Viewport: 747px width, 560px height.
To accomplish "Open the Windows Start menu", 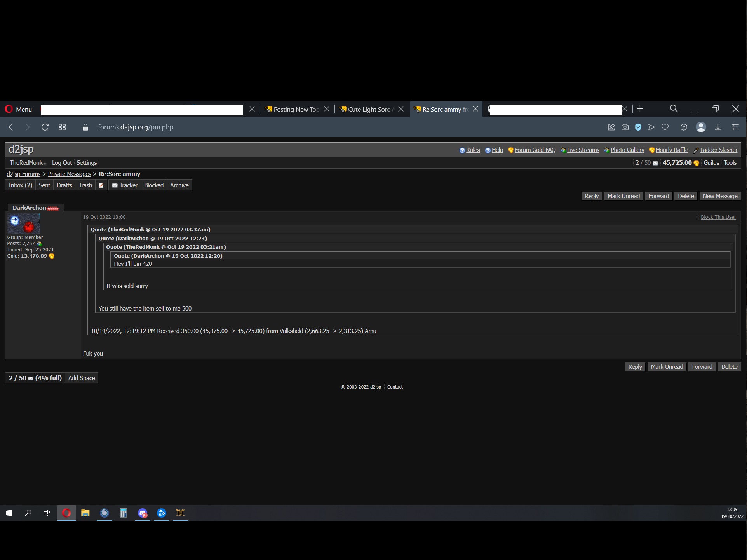I will (x=9, y=513).
